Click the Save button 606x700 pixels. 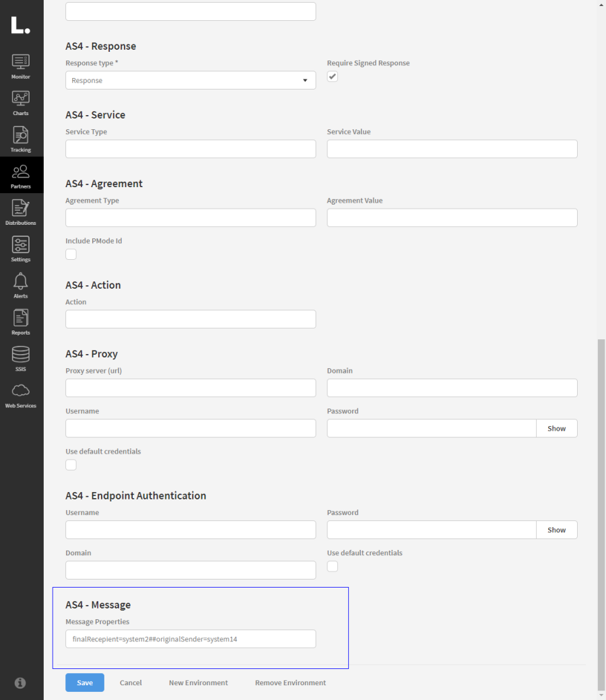click(x=85, y=682)
